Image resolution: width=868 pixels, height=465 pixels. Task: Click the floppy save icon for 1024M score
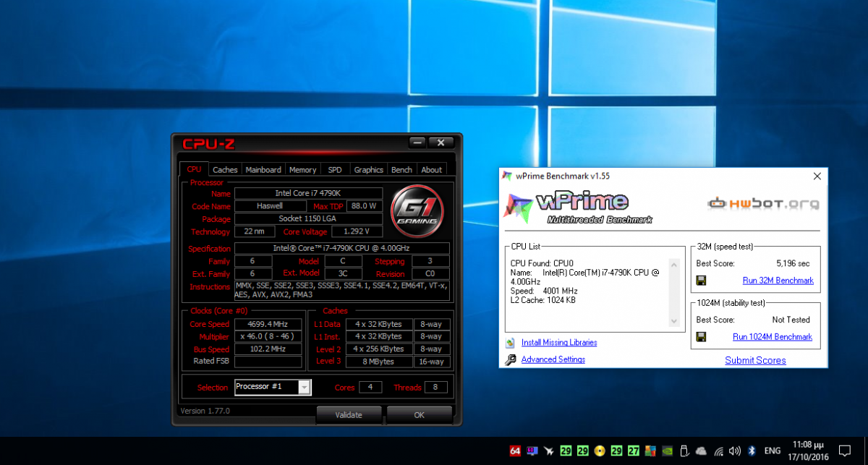pos(701,337)
